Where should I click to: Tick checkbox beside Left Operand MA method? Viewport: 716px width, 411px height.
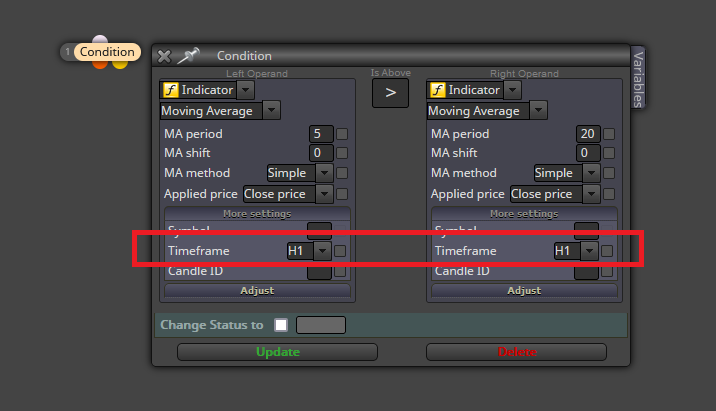point(342,173)
